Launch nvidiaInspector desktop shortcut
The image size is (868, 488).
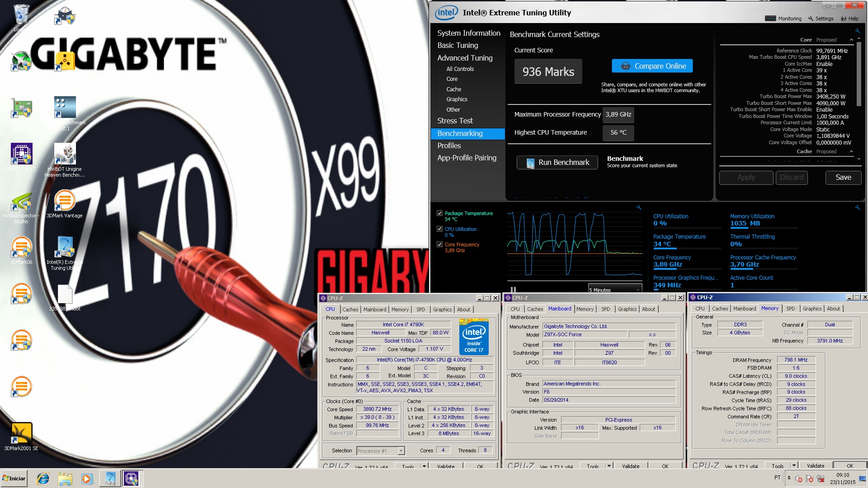[21, 208]
